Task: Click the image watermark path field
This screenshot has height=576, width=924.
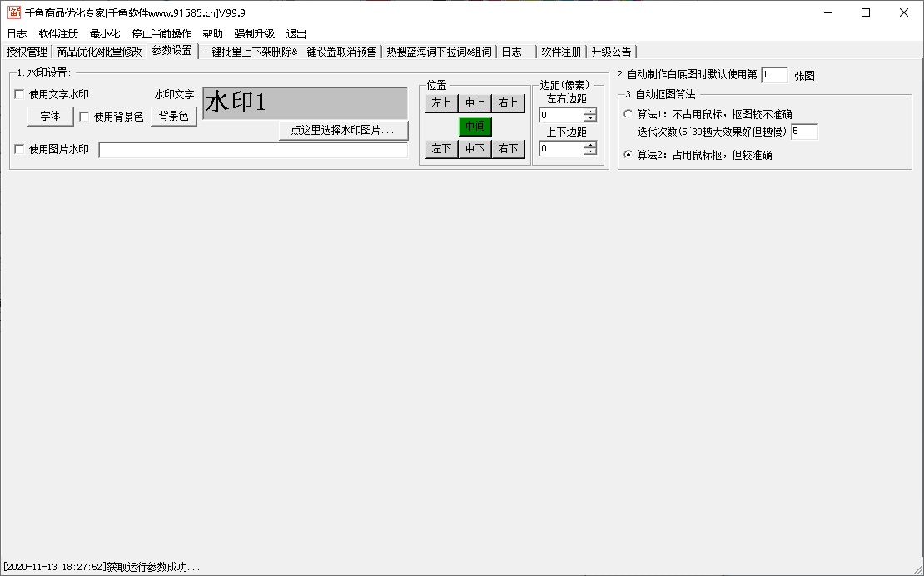Action: [x=253, y=150]
